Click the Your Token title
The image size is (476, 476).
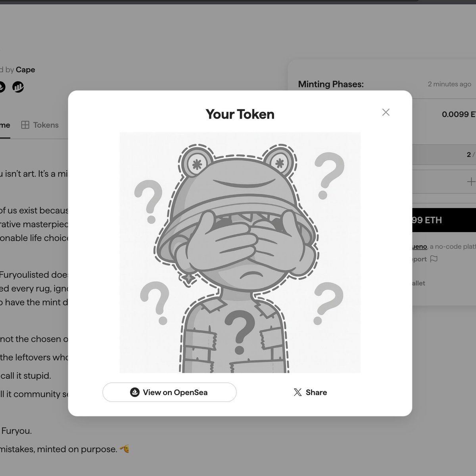coord(240,114)
